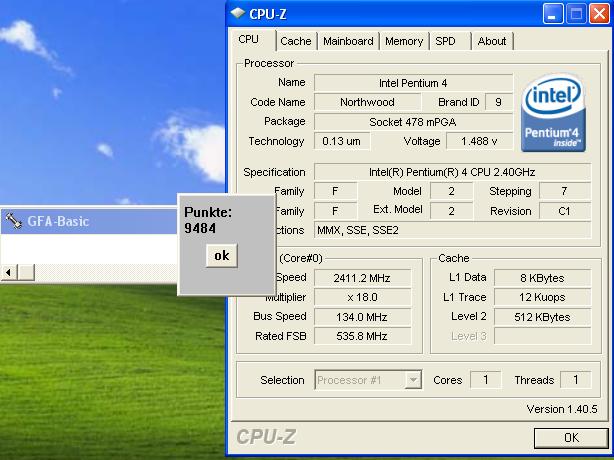This screenshot has height=460, width=614.
Task: Click the empty Level 3 cache field
Action: (542, 336)
